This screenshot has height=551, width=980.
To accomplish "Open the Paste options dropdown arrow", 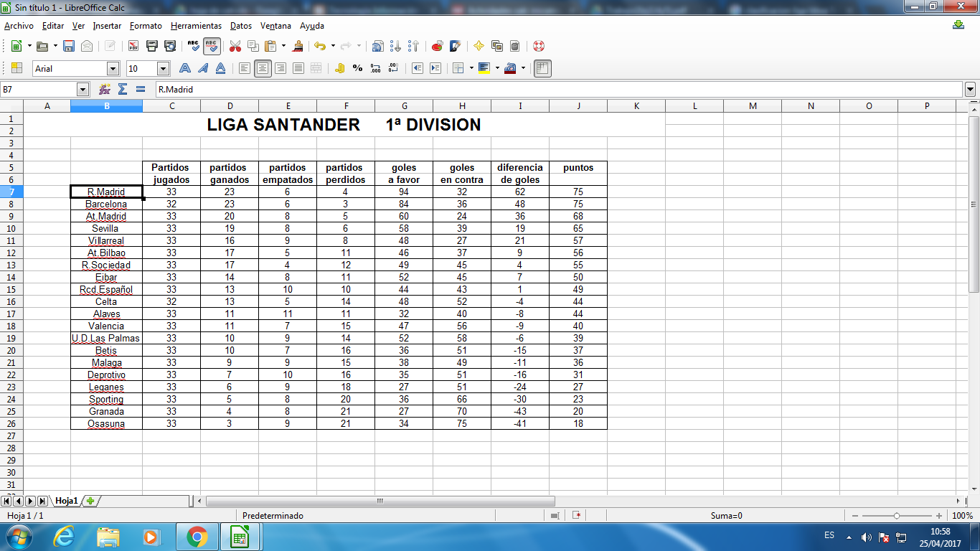I will tap(284, 46).
